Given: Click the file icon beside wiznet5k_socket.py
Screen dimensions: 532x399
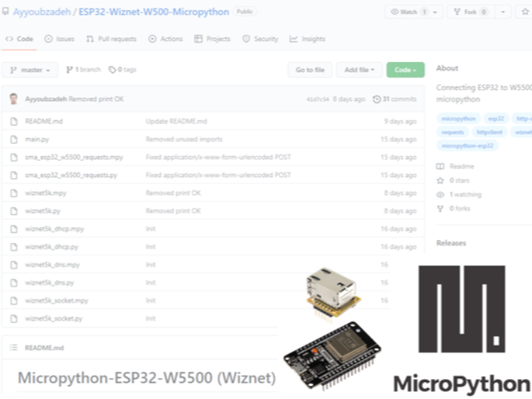Looking at the screenshot, I should pyautogui.click(x=14, y=319).
